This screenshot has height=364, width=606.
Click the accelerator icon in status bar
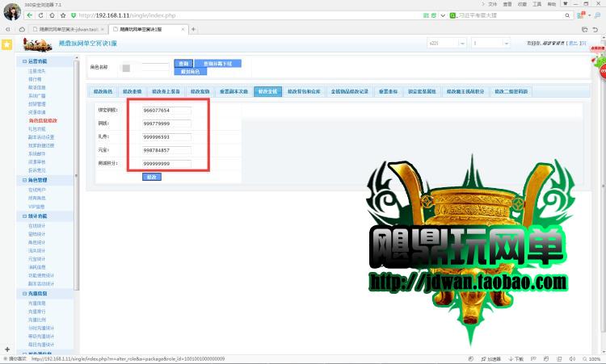point(490,359)
